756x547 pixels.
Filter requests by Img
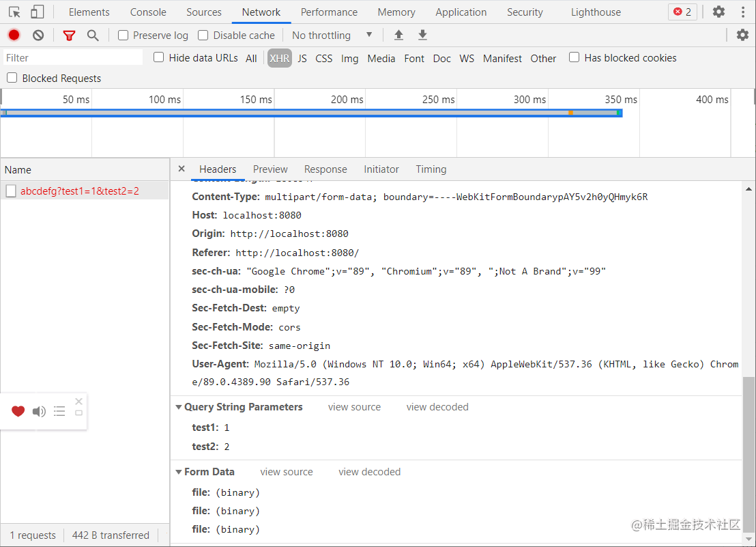(349, 58)
